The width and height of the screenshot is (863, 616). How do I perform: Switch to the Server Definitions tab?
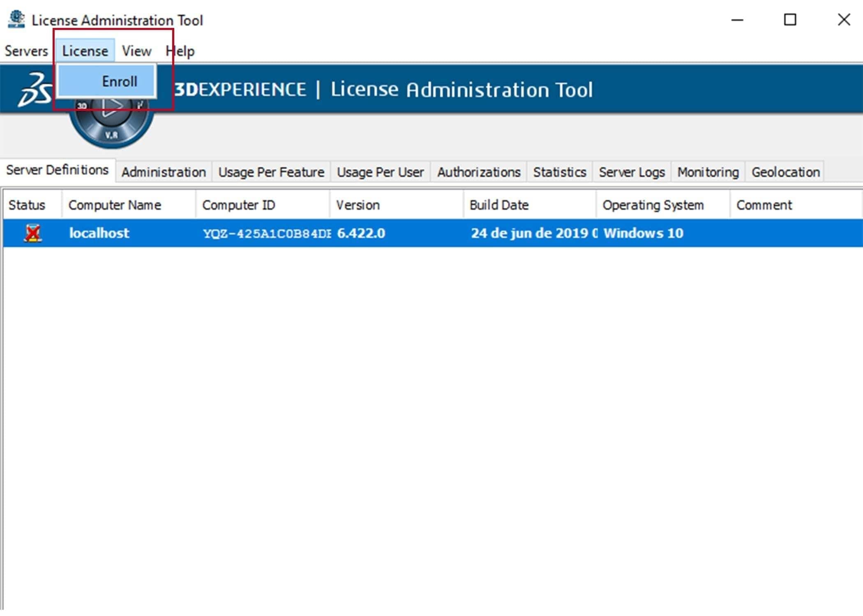(58, 170)
